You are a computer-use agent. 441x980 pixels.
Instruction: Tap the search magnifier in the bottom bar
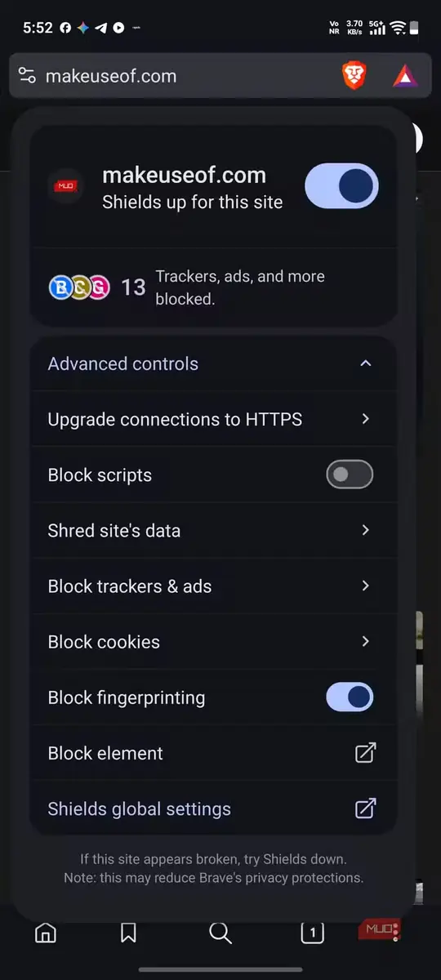click(x=220, y=933)
